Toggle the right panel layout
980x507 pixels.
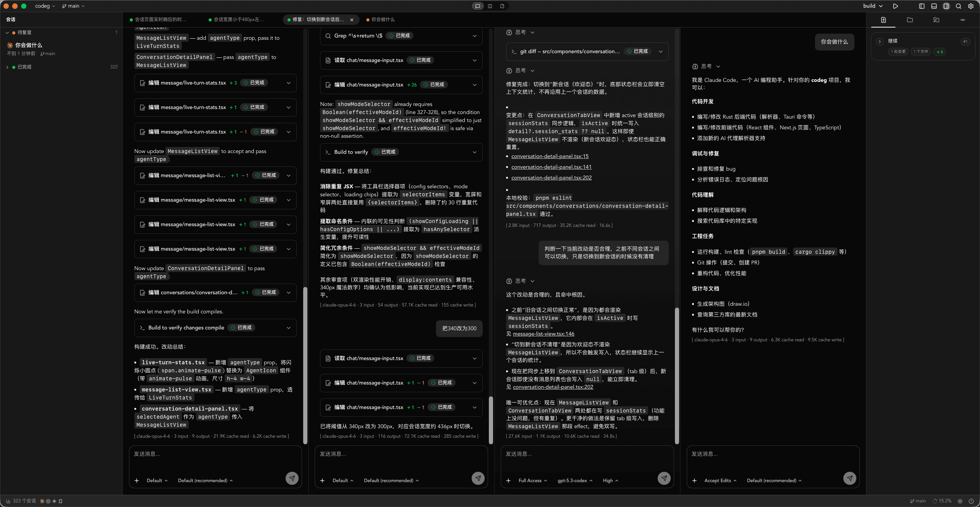point(946,6)
